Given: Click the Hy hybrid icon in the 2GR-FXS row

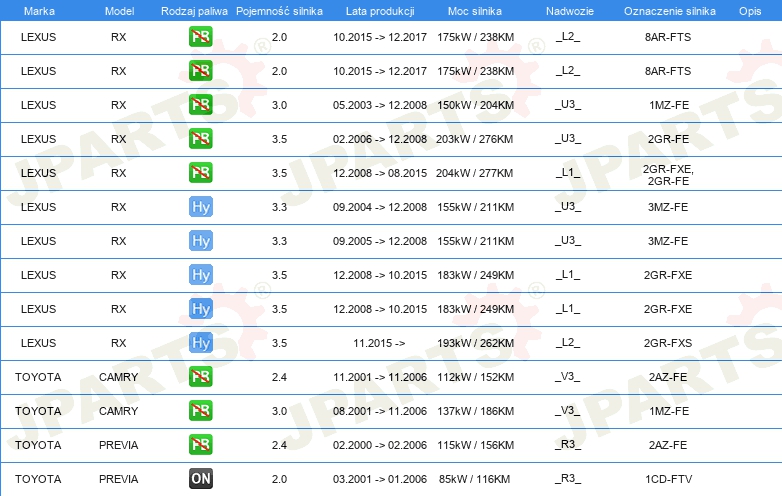Looking at the screenshot, I should [x=200, y=342].
